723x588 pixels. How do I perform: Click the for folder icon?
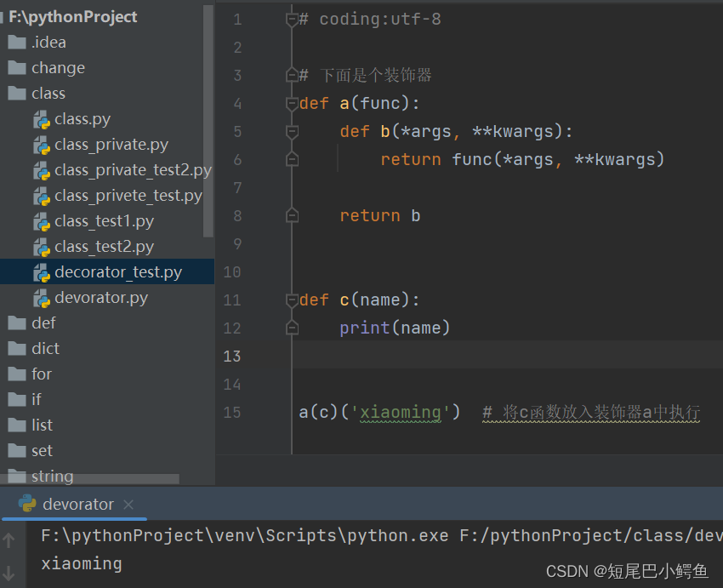click(x=17, y=374)
